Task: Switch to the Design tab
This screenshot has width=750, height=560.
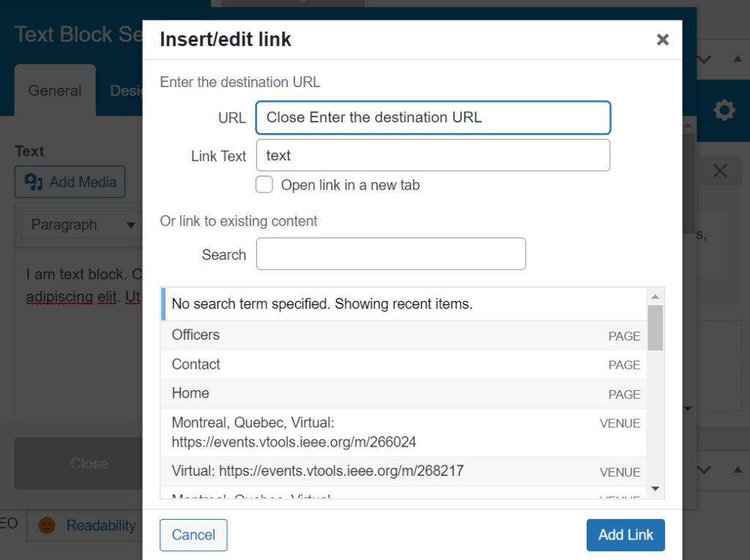Action: click(x=129, y=90)
